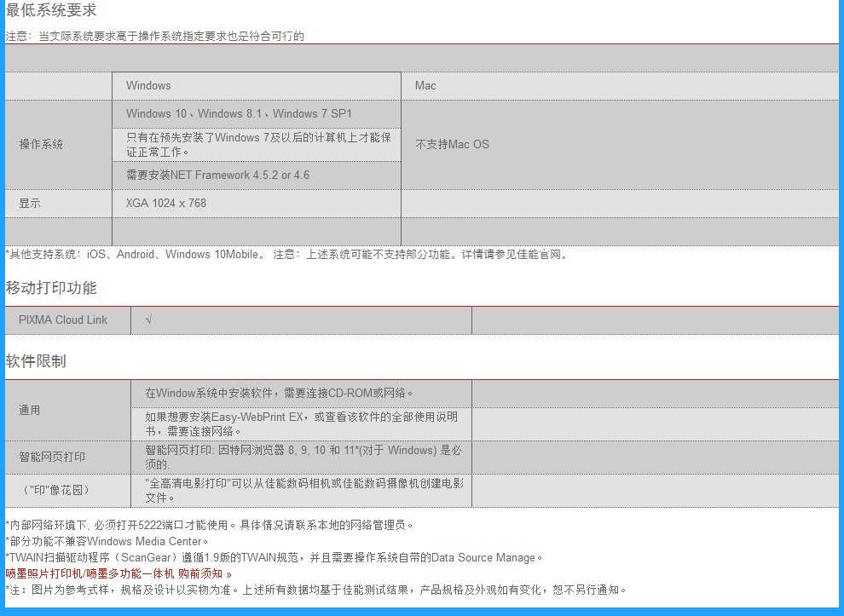Click the 软件限制 heading
Screen dimensions: 844x616
[36, 361]
